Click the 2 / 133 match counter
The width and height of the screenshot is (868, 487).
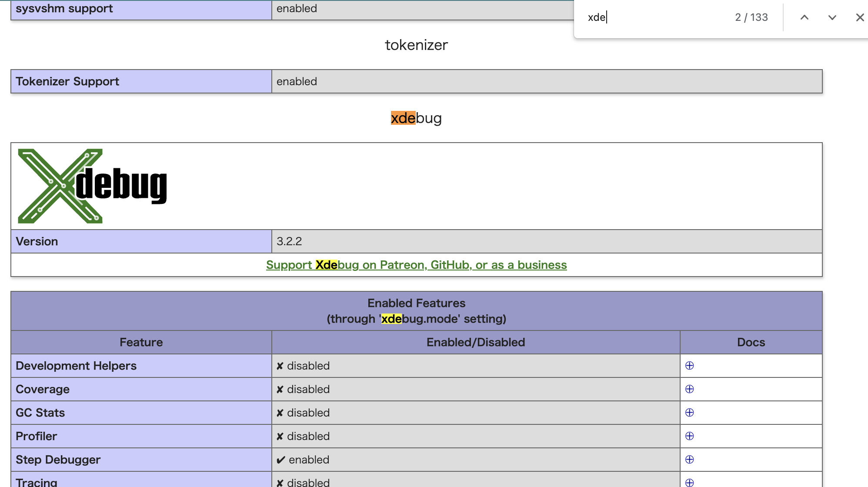(x=751, y=17)
